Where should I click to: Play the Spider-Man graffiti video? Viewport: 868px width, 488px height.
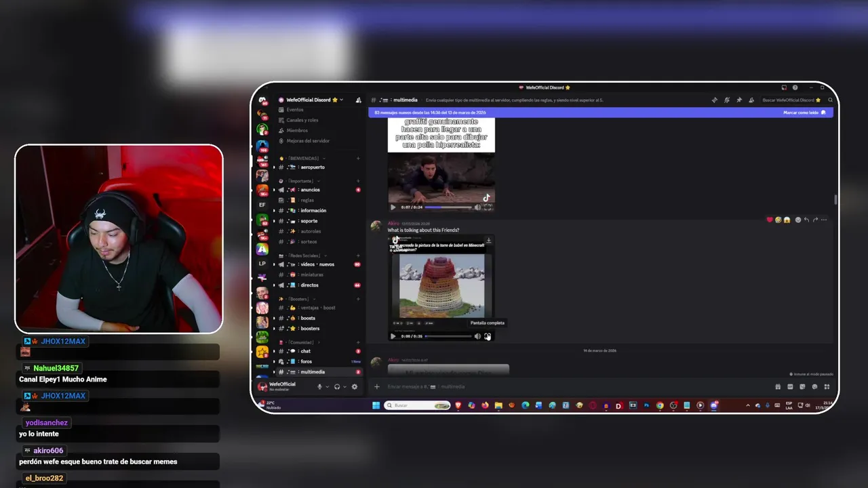click(x=393, y=207)
